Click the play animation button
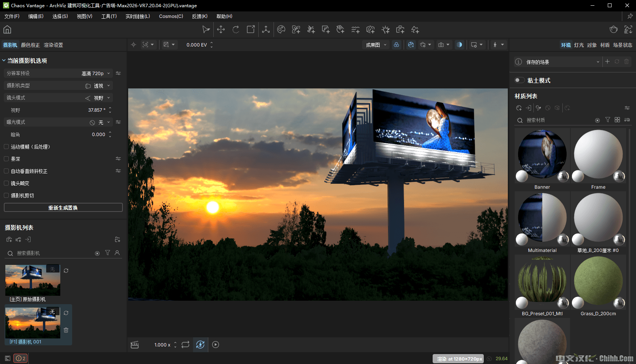The height and width of the screenshot is (364, 636). 216,345
